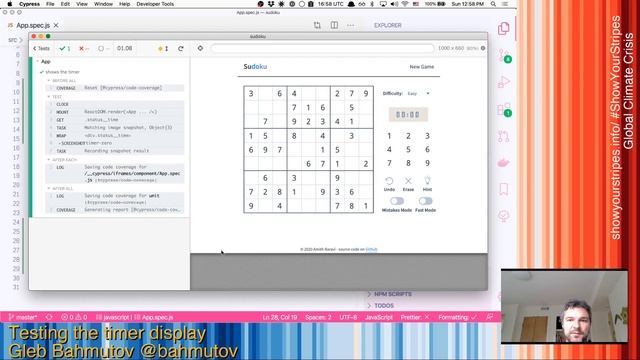Close the App.spec.js tab

coord(56,25)
